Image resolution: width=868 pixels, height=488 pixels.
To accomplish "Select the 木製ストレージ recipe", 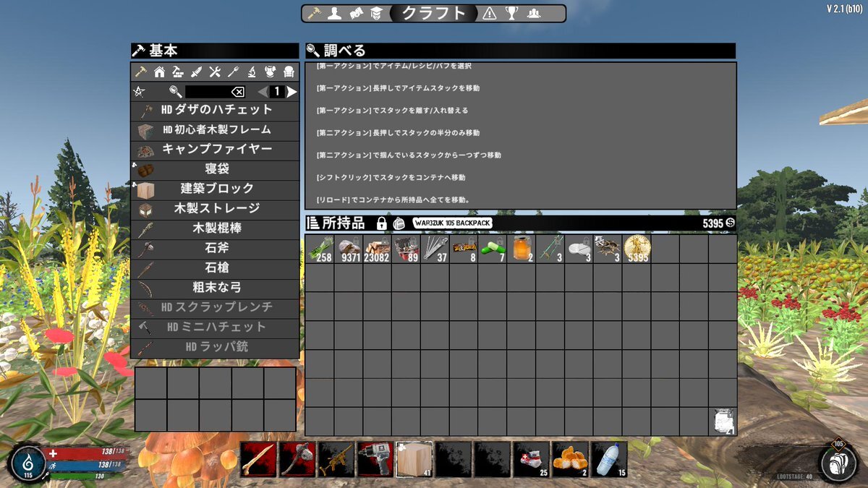I will coord(215,210).
